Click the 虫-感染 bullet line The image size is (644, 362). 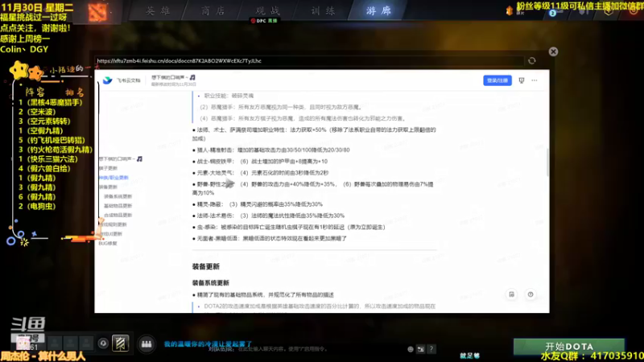tap(289, 228)
